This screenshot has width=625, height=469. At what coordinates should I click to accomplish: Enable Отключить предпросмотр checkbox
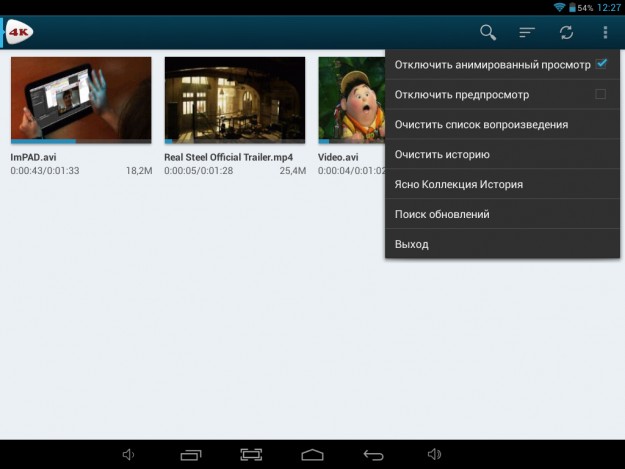(x=601, y=94)
